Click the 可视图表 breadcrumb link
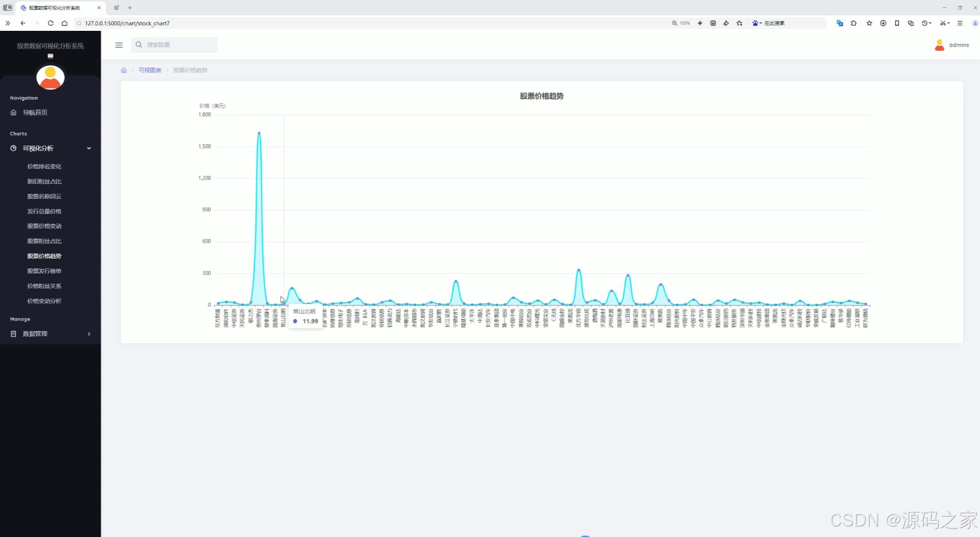 click(x=150, y=70)
